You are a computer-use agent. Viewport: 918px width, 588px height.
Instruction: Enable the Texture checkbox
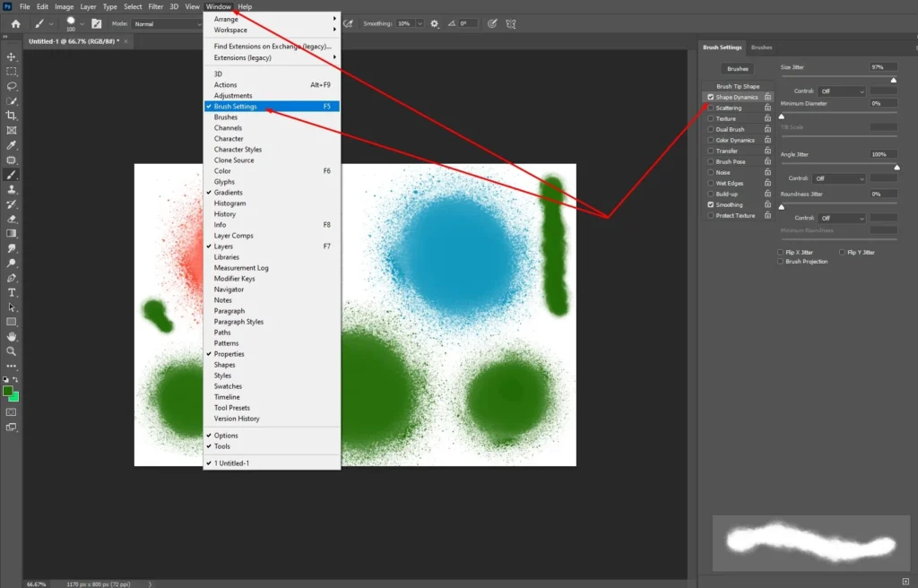pos(711,118)
